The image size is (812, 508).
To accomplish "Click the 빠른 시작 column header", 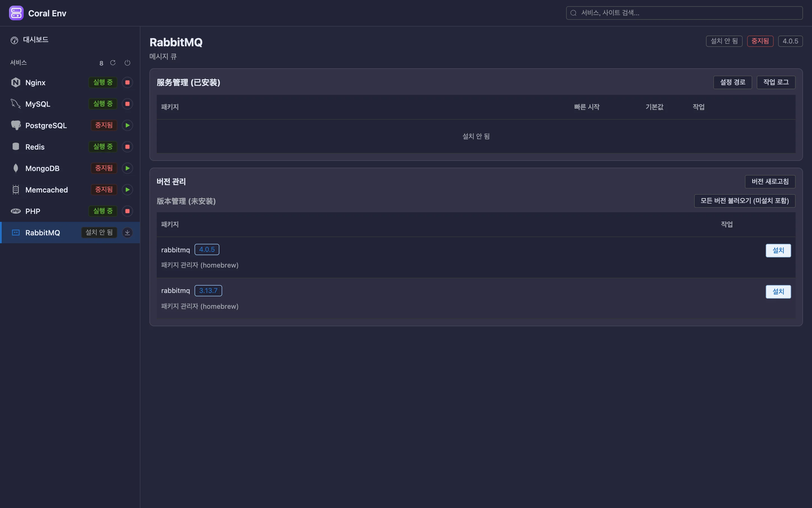I will [x=586, y=107].
